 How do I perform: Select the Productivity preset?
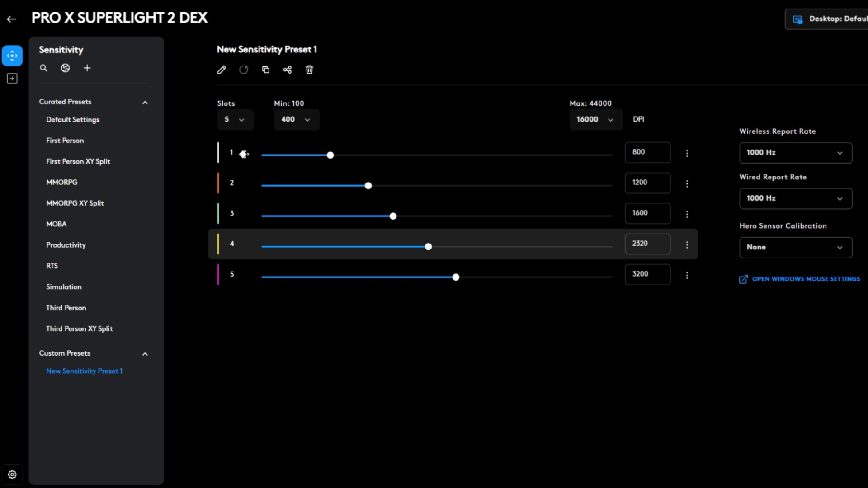[66, 245]
